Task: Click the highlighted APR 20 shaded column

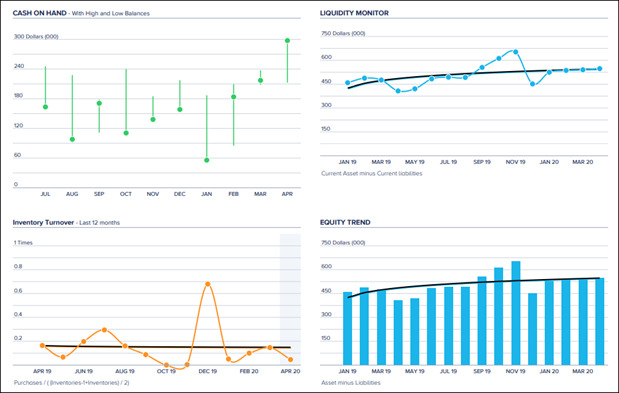Action: click(x=290, y=299)
